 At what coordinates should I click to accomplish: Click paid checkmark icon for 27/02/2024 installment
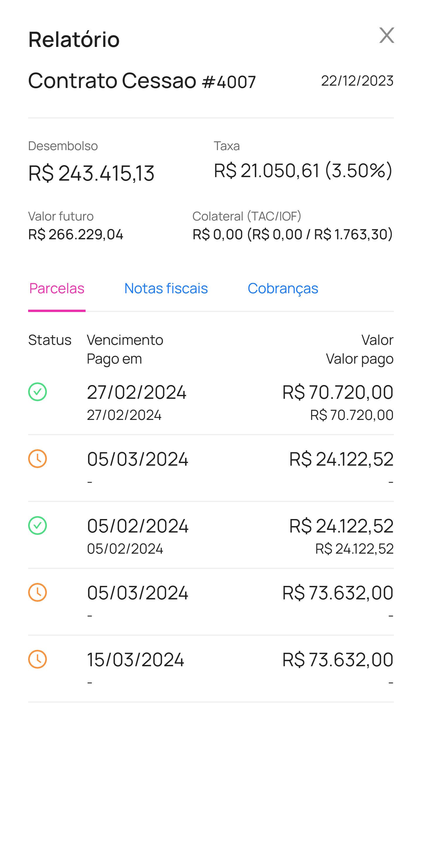38,391
